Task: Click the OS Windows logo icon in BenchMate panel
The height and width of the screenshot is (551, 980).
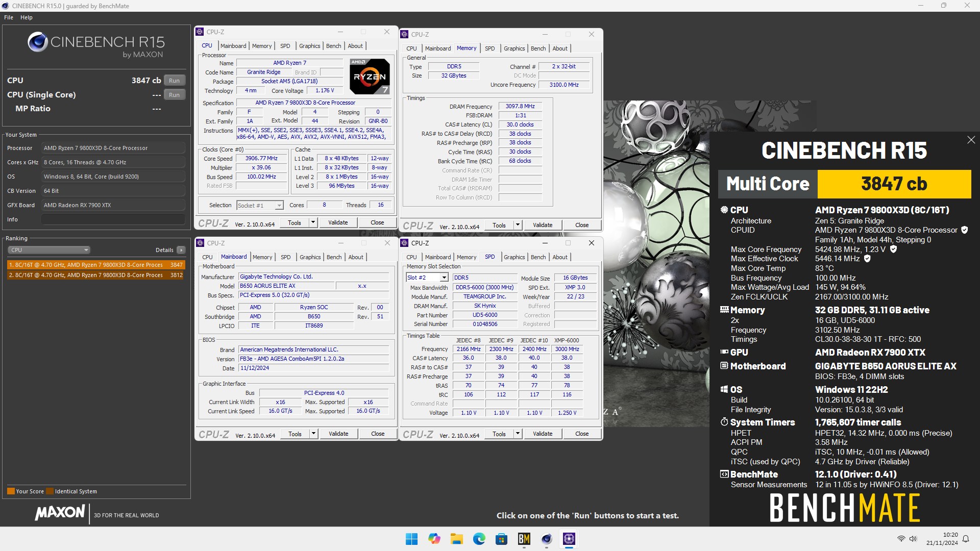Action: click(724, 389)
